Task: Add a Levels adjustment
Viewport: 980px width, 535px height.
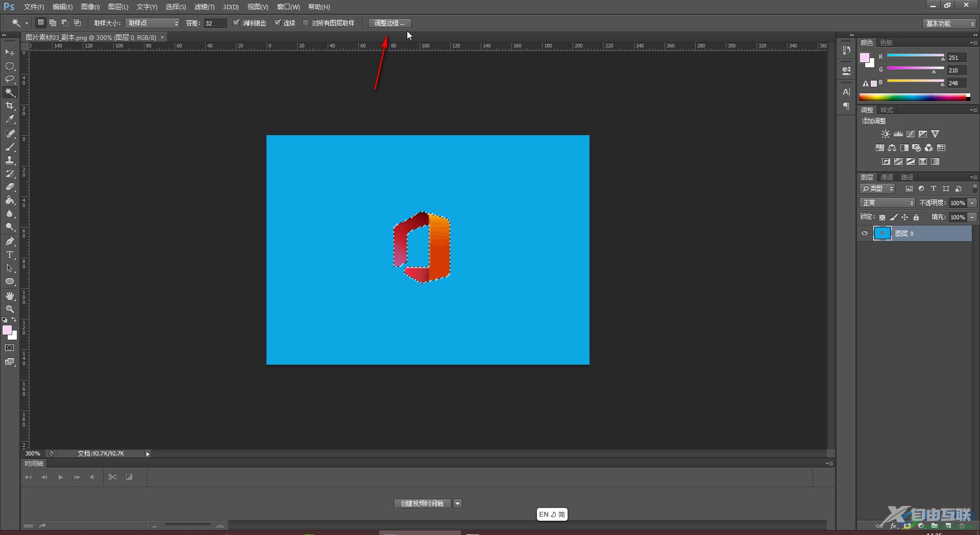Action: (898, 134)
